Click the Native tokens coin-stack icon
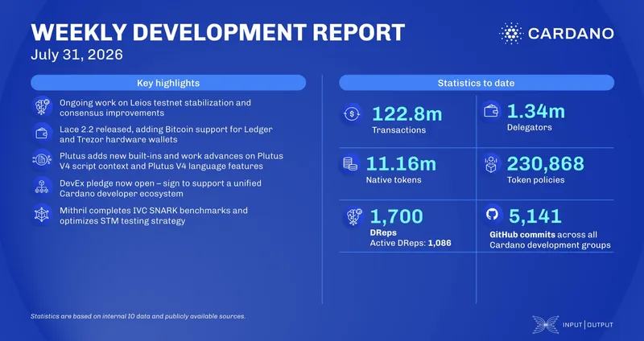The width and height of the screenshot is (644, 341). coord(350,164)
